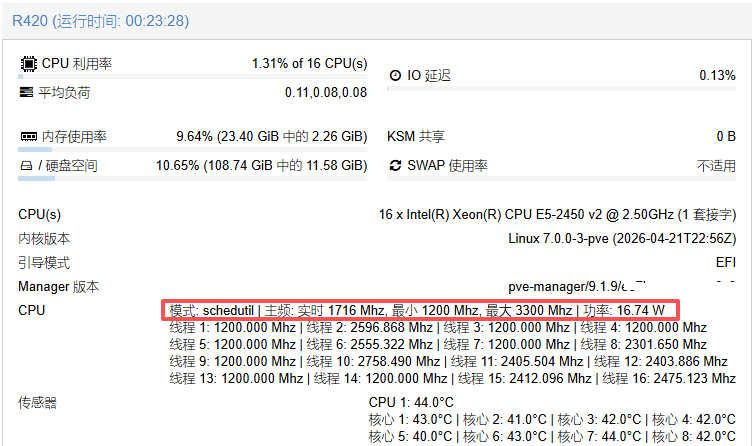Click 线程 6: 2555.322 Mhz entry

coord(369,344)
